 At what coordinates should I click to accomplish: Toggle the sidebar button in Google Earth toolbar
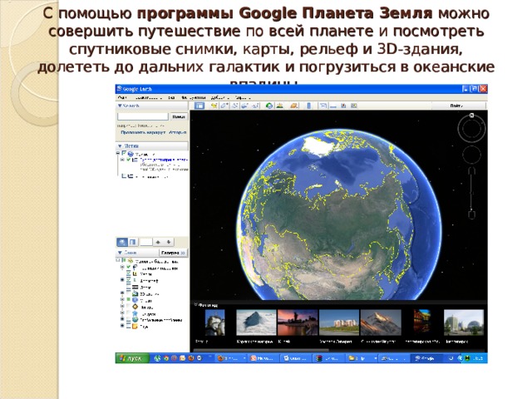pyautogui.click(x=199, y=106)
